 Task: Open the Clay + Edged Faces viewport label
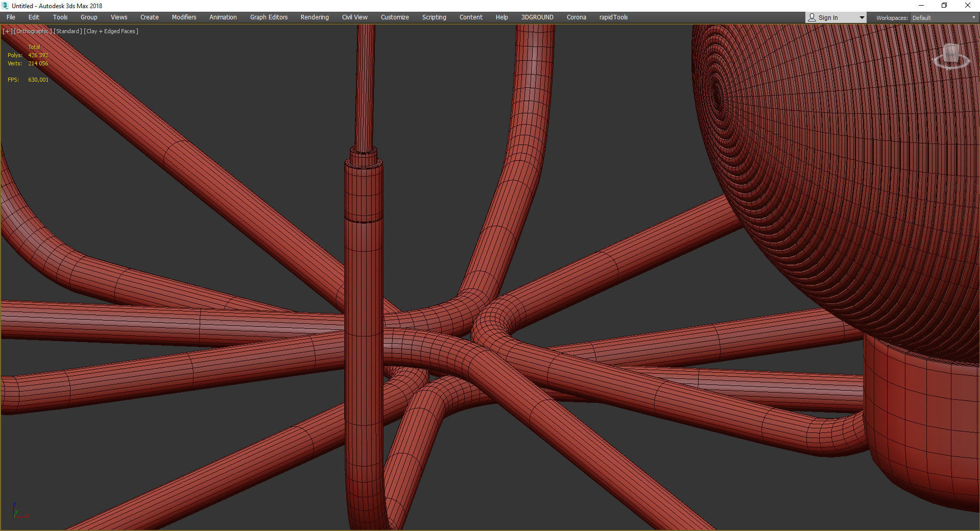point(111,31)
